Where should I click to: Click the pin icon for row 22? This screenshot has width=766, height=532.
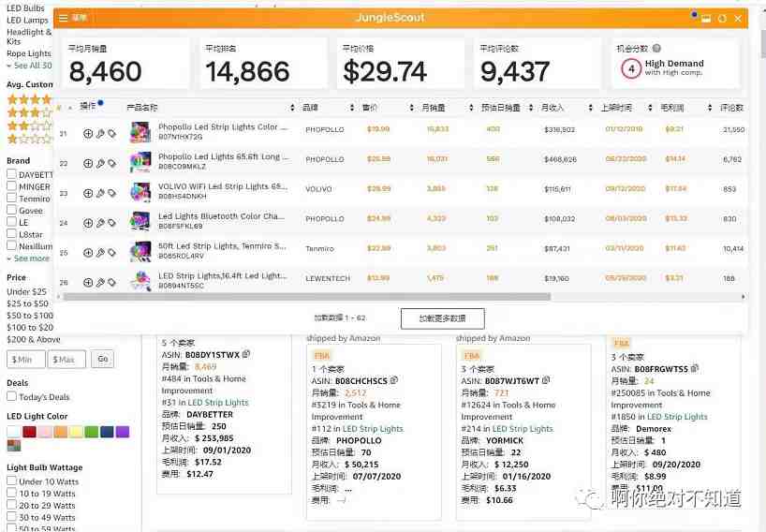(x=100, y=163)
